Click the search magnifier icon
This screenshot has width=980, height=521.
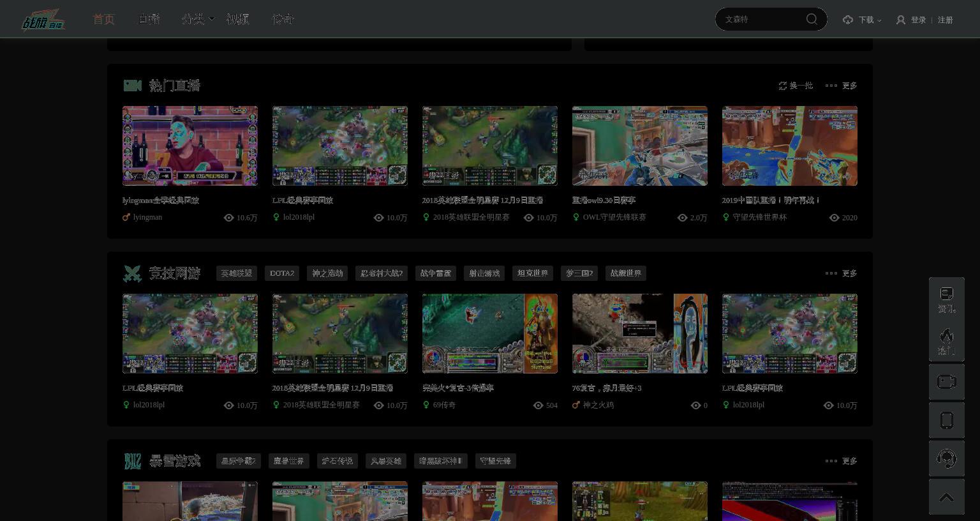pos(812,19)
